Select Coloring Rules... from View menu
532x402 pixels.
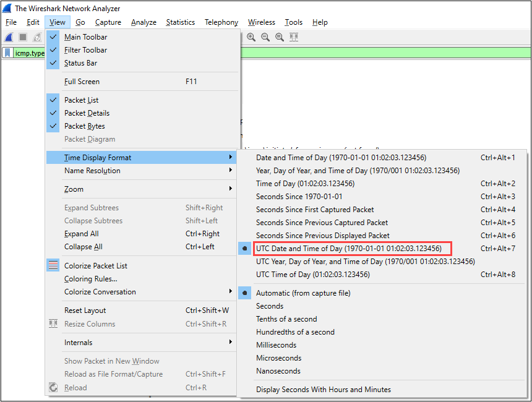click(x=90, y=279)
